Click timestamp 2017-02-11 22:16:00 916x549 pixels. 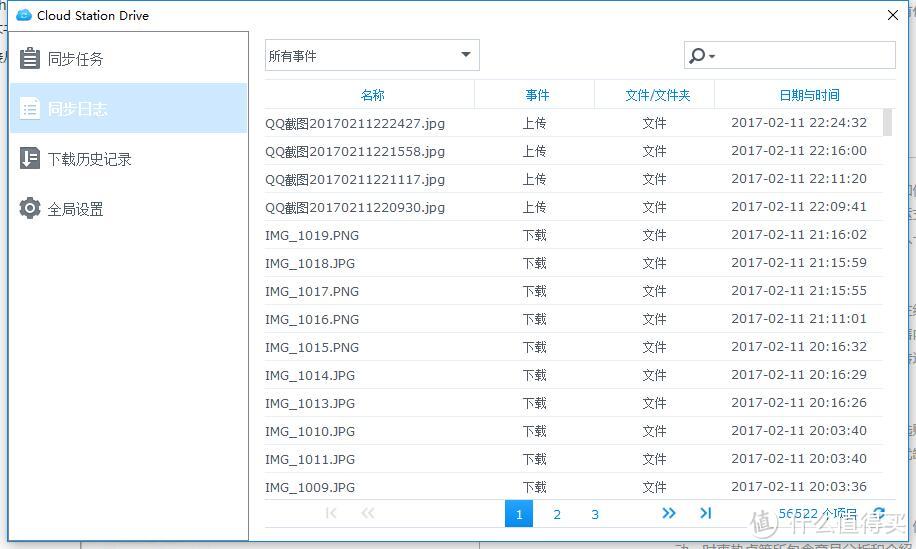[x=799, y=151]
